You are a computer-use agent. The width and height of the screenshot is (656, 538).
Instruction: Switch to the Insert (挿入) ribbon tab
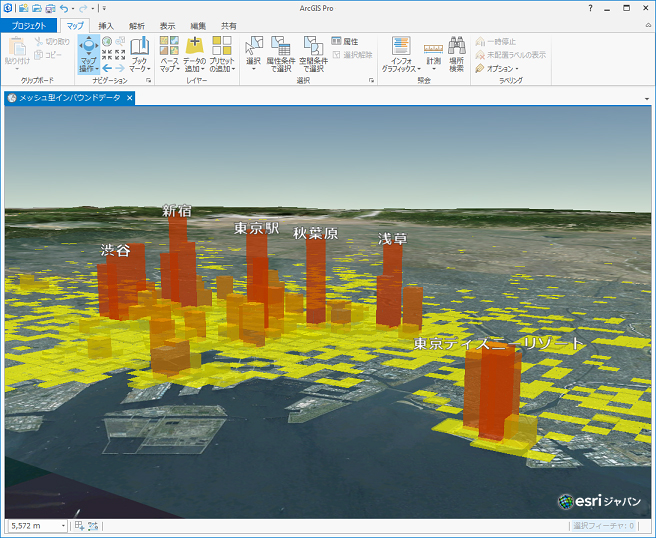point(106,25)
